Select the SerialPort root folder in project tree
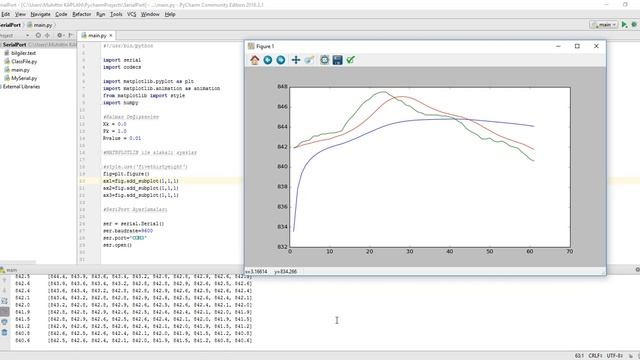The height and width of the screenshot is (360, 640). click(38, 44)
